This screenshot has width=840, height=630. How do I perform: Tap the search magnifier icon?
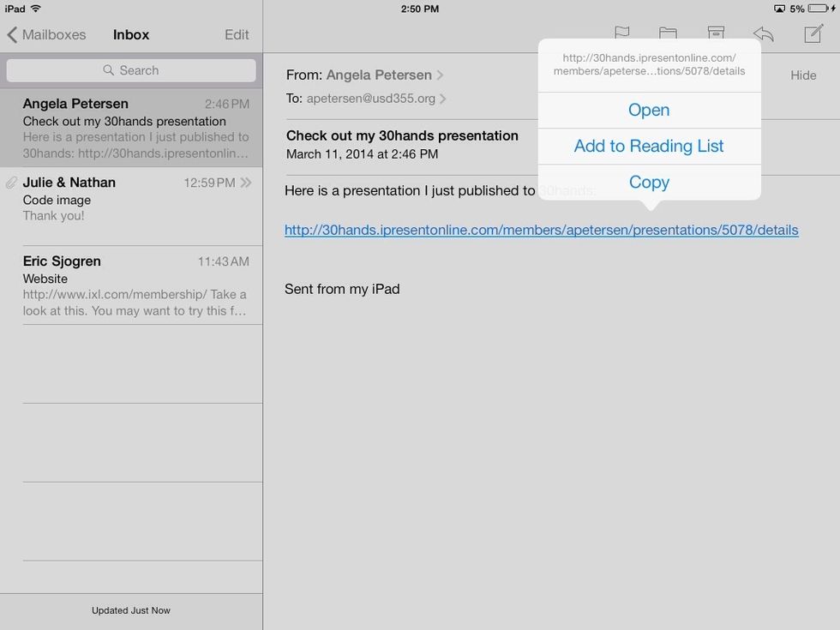click(x=108, y=70)
